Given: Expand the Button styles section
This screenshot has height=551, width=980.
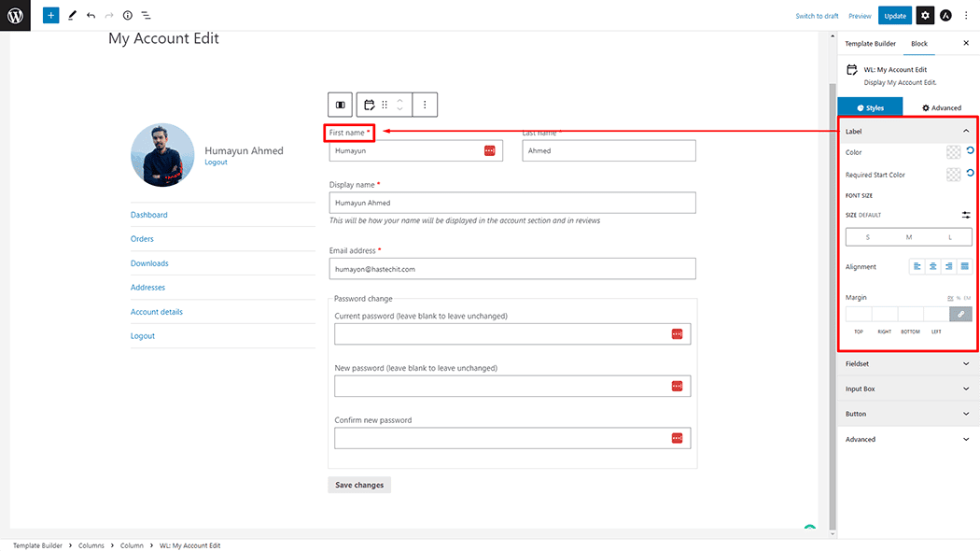Looking at the screenshot, I should click(x=907, y=414).
